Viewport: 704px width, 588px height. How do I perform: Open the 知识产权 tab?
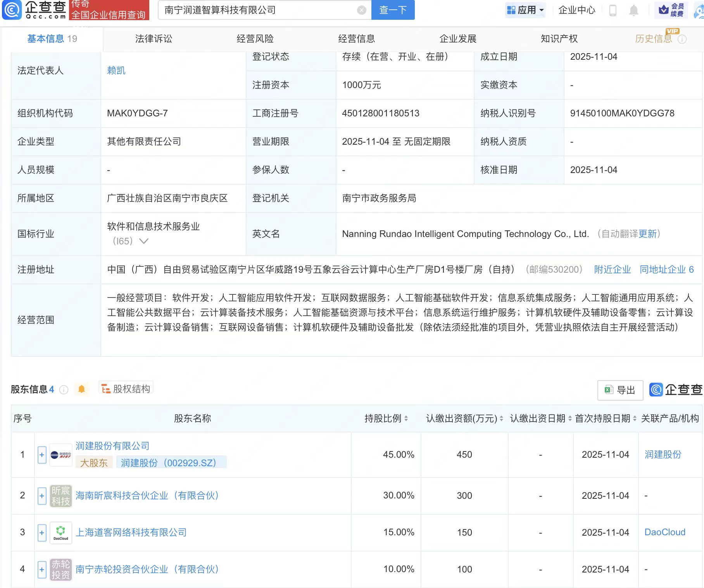pos(559,38)
